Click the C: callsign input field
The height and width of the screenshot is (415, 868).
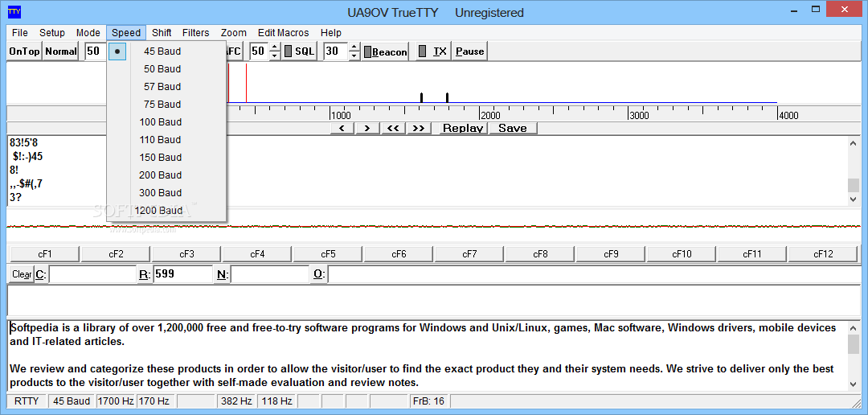[92, 274]
